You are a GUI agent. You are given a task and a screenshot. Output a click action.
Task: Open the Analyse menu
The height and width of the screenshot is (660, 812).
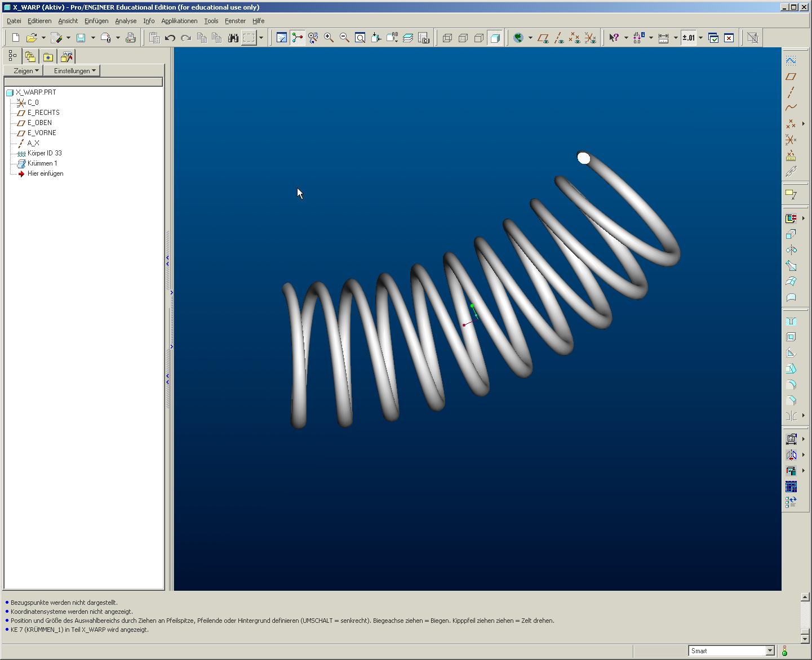[x=126, y=21]
